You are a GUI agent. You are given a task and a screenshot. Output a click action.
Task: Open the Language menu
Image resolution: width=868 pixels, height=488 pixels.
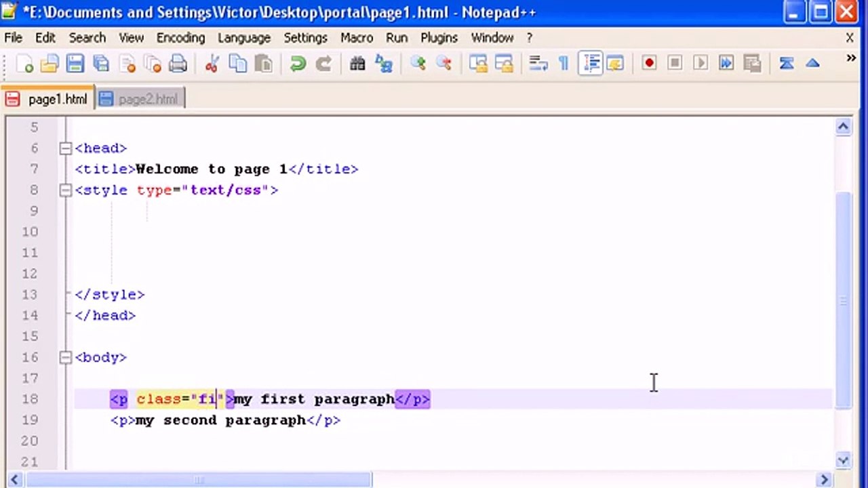pos(244,38)
